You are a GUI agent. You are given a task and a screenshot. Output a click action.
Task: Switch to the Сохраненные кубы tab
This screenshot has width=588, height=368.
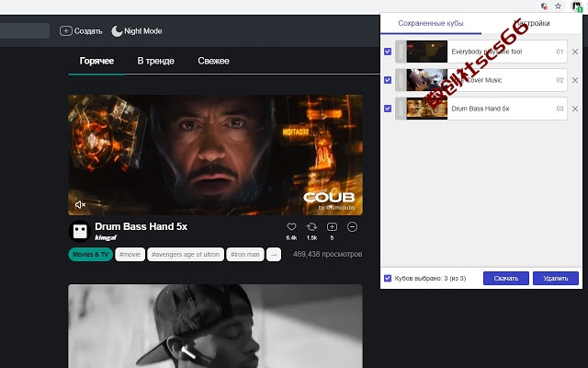coord(431,23)
